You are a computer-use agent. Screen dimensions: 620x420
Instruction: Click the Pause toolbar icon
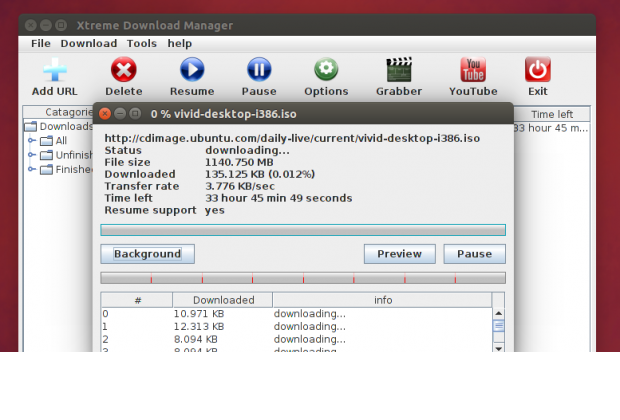259,70
